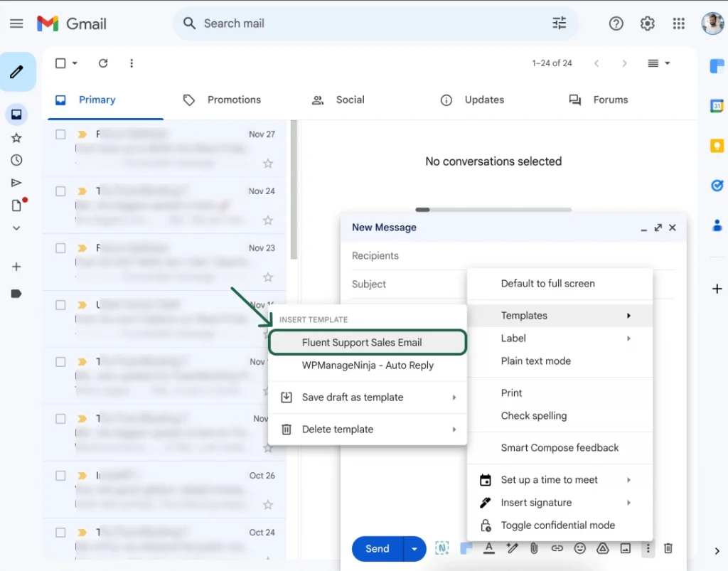728x571 pixels.
Task: Click the Compose pencil button
Action: (17, 72)
